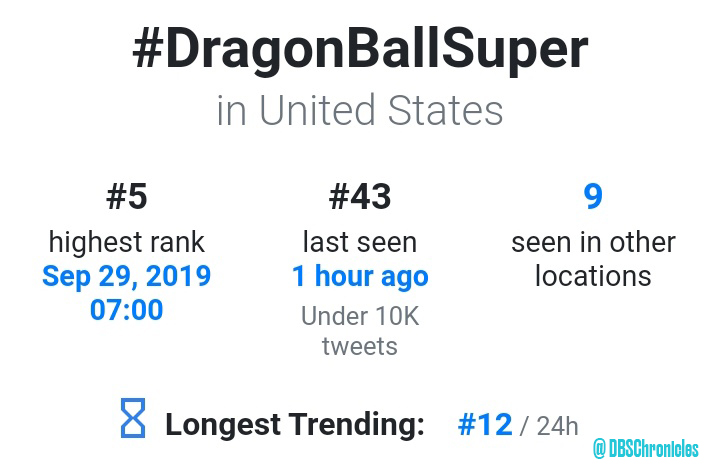The width and height of the screenshot is (716, 469).
Task: Open the blue #12 trending rank link
Action: pos(485,425)
